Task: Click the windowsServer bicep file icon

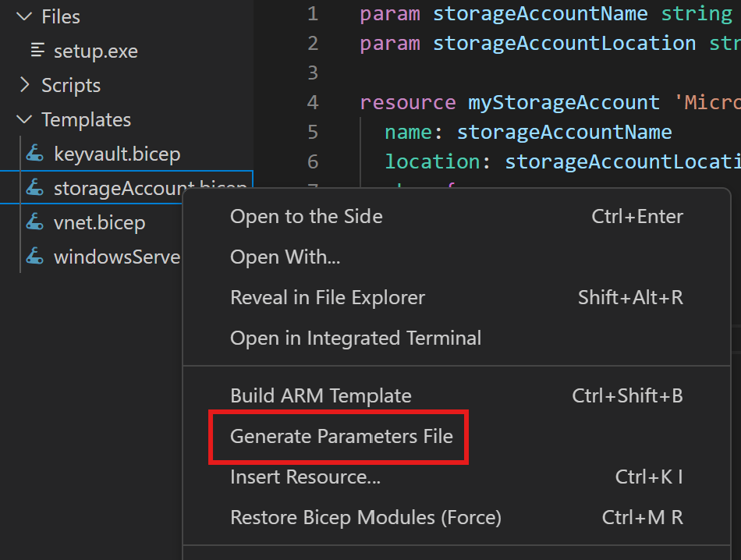Action: (x=35, y=257)
